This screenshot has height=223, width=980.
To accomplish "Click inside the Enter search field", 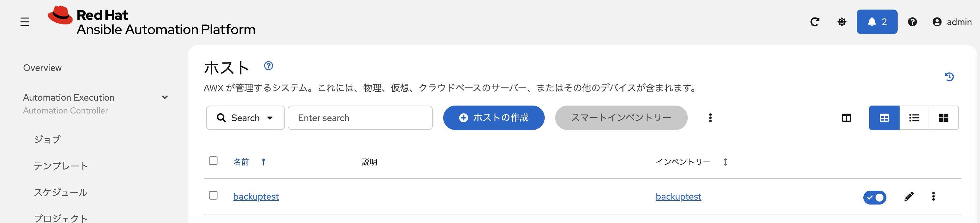I will tap(360, 117).
